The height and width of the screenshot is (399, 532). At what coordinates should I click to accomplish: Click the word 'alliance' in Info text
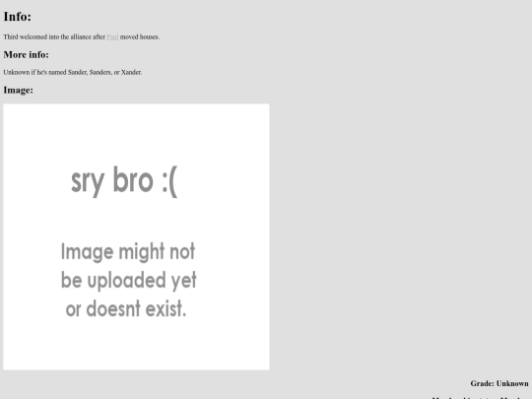pyautogui.click(x=81, y=37)
